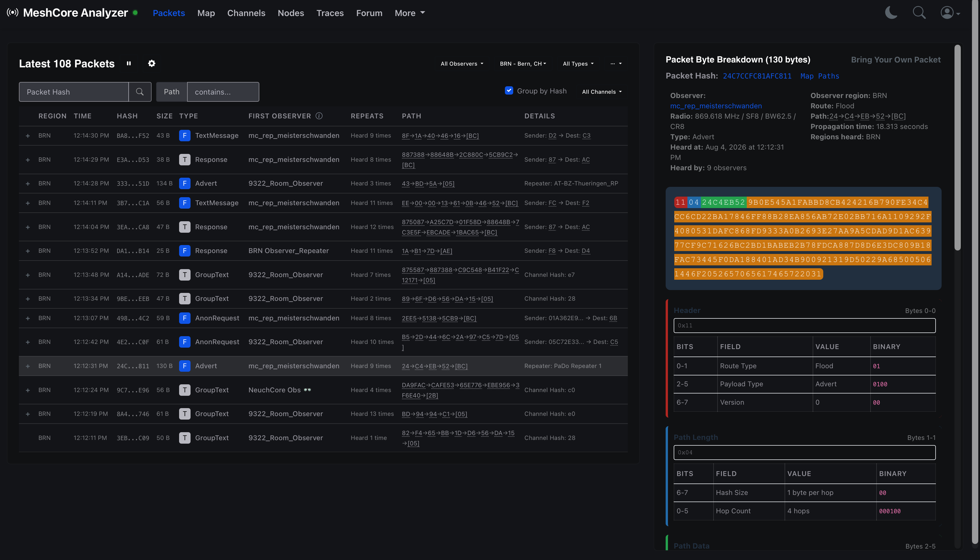Expand the 9BE...EEB GroupText packet row
The height and width of the screenshot is (560, 980).
(x=28, y=299)
